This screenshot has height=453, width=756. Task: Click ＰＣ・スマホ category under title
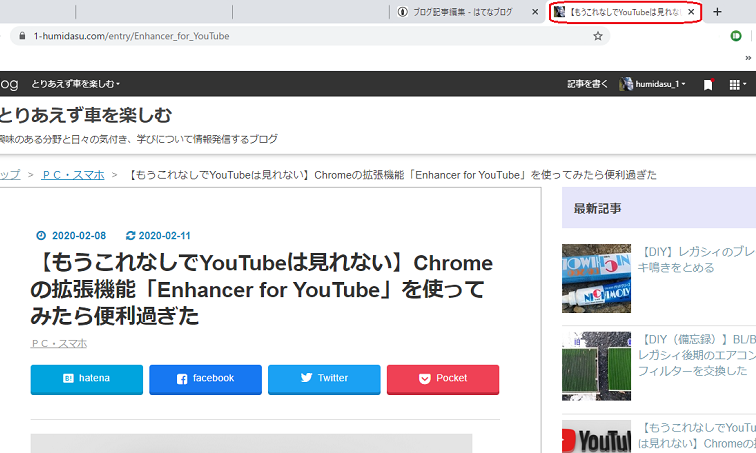click(59, 343)
